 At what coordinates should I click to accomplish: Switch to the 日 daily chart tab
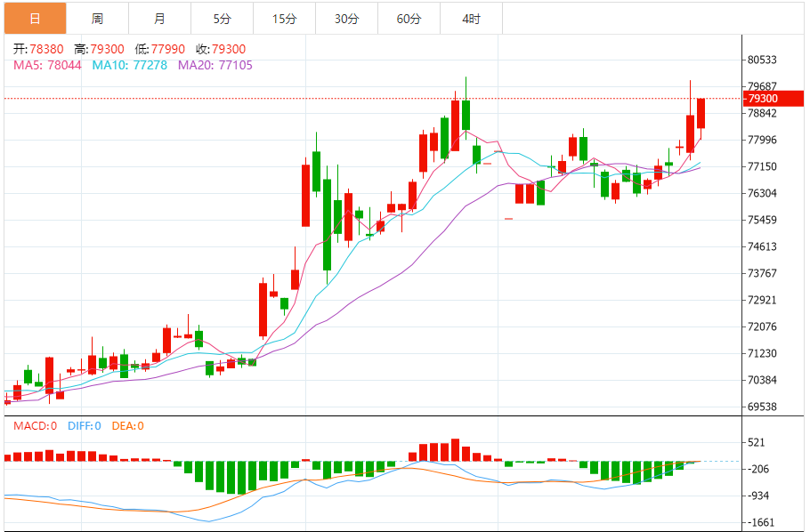click(x=35, y=18)
